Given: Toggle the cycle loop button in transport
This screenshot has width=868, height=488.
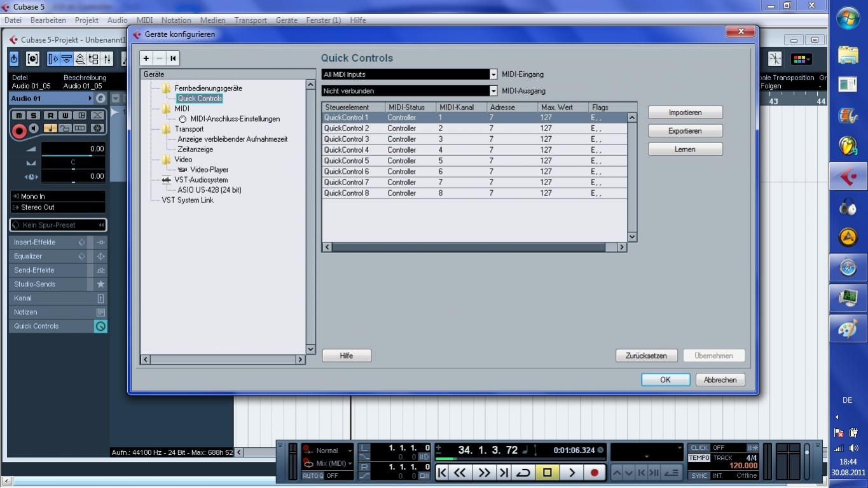Looking at the screenshot, I should (523, 472).
